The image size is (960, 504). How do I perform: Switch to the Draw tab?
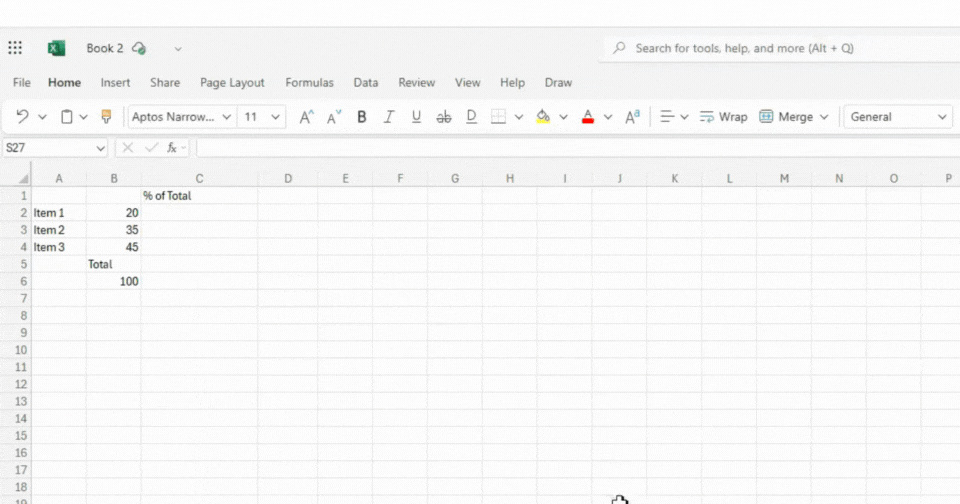[x=558, y=83]
